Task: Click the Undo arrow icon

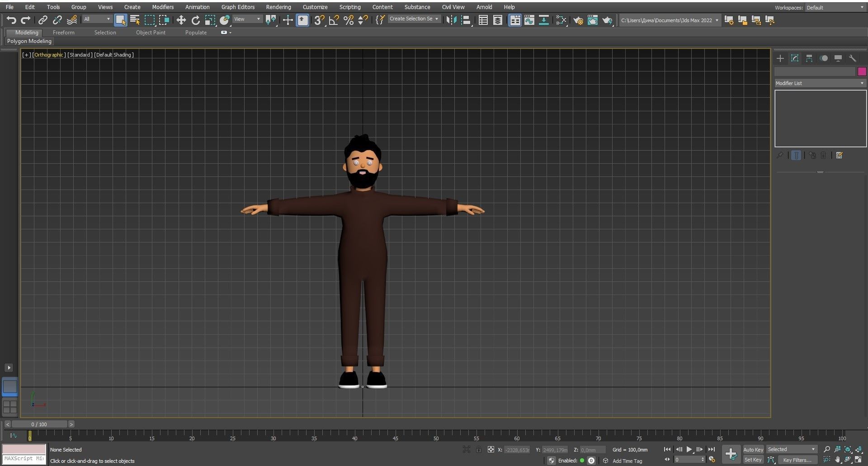Action: pos(11,20)
